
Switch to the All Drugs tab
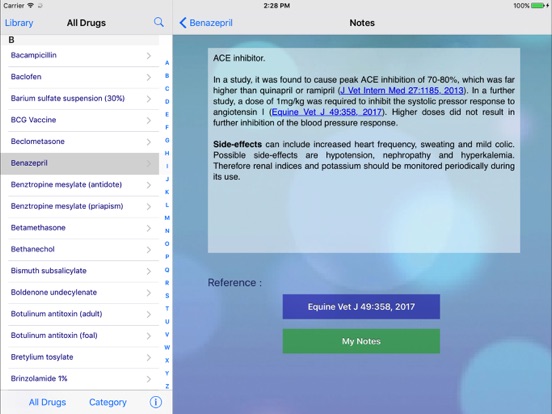tap(48, 402)
